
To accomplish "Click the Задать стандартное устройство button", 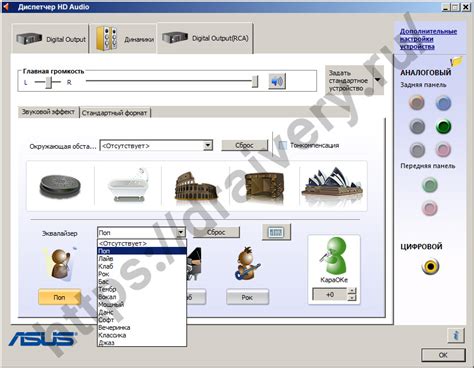I will click(349, 80).
